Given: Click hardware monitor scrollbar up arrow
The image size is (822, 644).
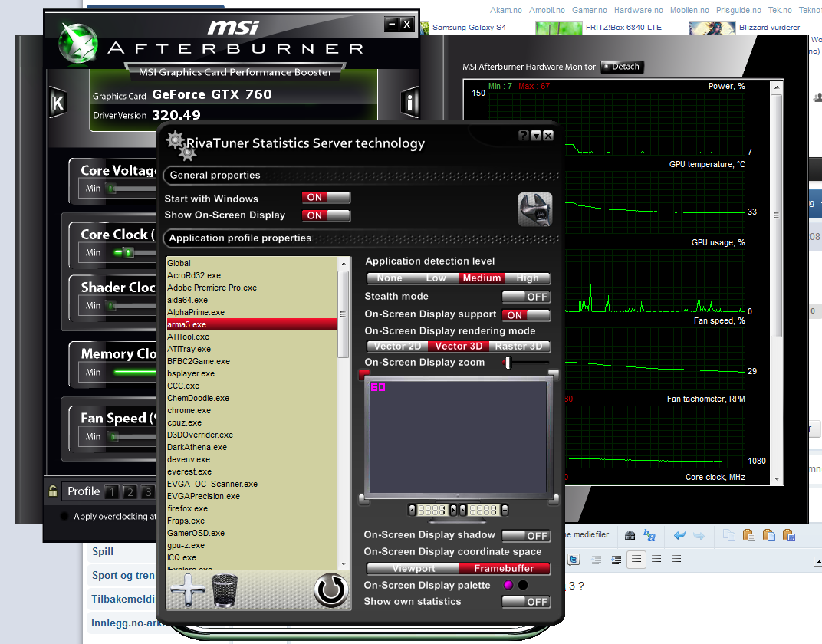Looking at the screenshot, I should [x=777, y=87].
